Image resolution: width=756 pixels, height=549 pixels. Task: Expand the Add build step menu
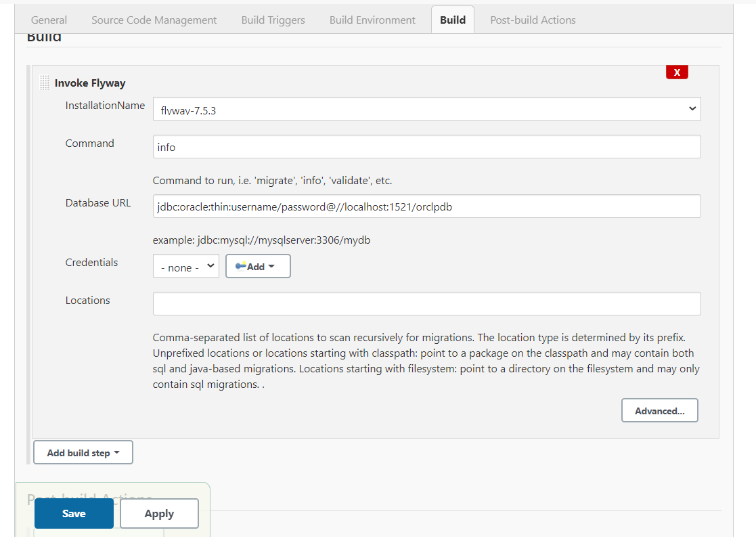click(x=83, y=452)
